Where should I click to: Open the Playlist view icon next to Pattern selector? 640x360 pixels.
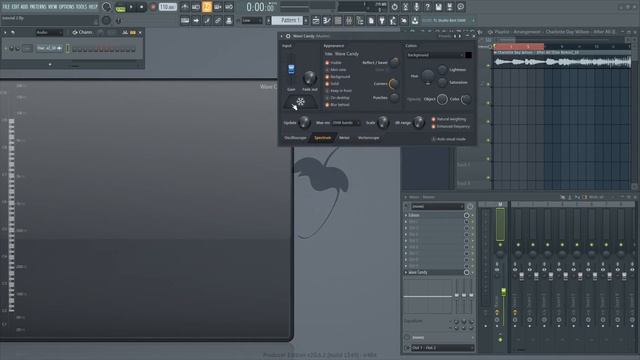pyautogui.click(x=316, y=20)
